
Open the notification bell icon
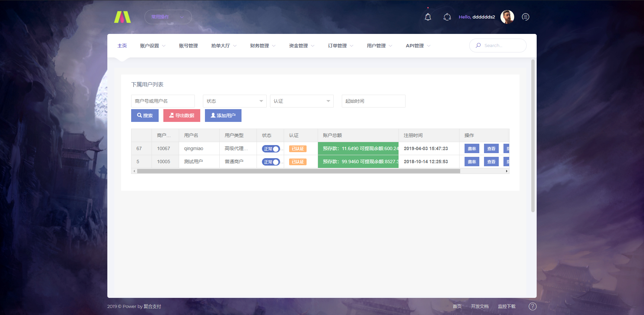pyautogui.click(x=428, y=17)
